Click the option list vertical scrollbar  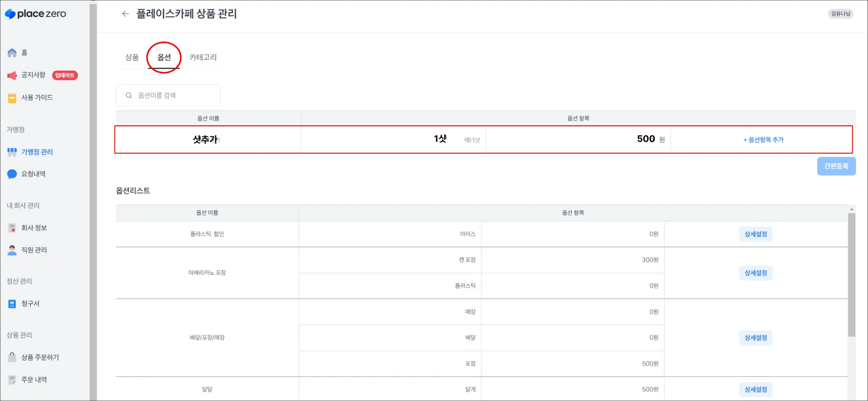pyautogui.click(x=851, y=275)
